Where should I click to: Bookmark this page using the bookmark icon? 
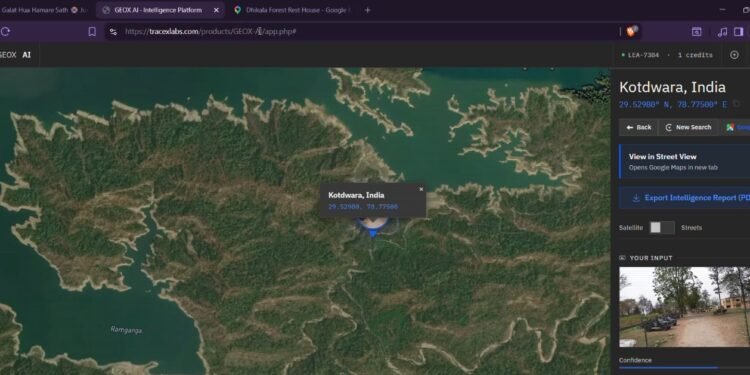click(92, 32)
